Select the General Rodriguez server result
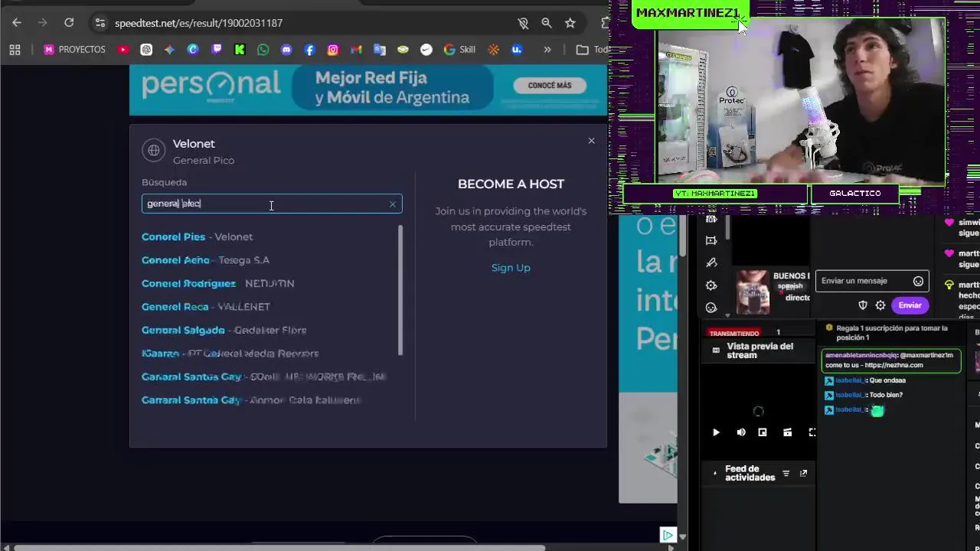The image size is (980, 551). pos(217,284)
